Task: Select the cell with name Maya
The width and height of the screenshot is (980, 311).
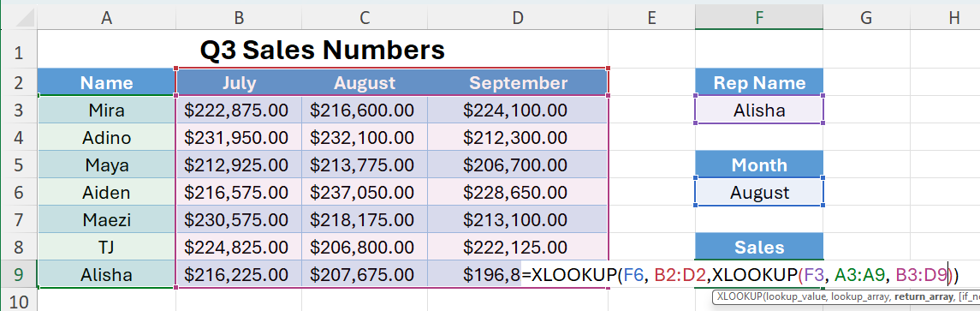Action: (x=106, y=164)
